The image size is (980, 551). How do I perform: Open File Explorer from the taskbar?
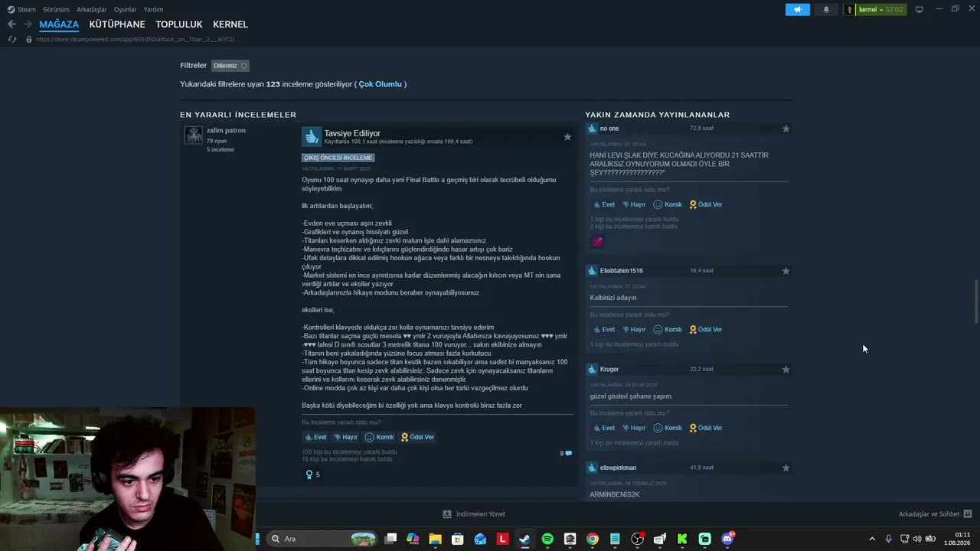435,539
